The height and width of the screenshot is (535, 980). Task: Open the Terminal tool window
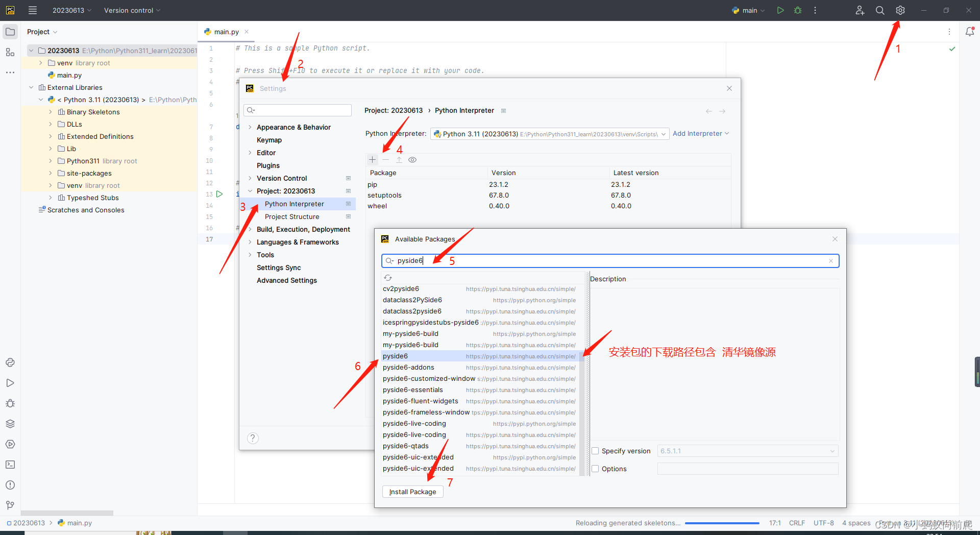coord(10,465)
